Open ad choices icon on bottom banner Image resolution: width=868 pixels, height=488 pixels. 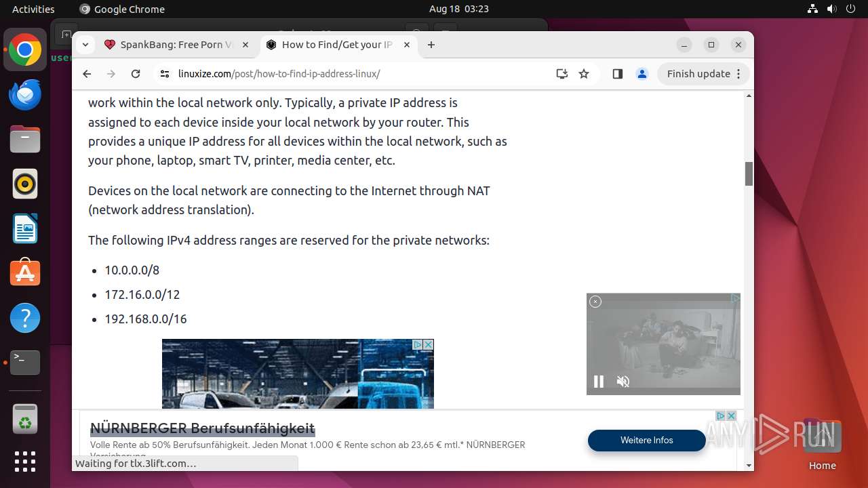coord(722,415)
